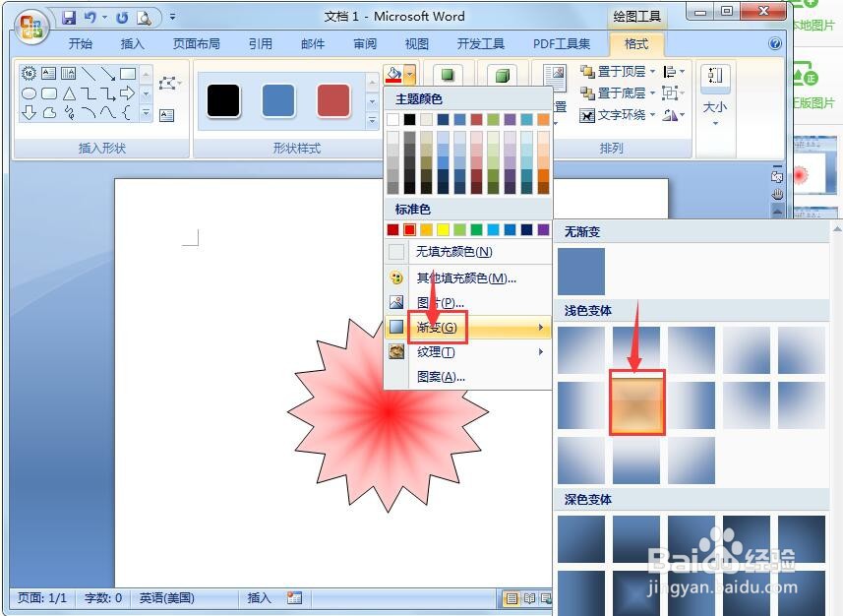
Task: Select the down arrow block shape
Action: [30, 113]
